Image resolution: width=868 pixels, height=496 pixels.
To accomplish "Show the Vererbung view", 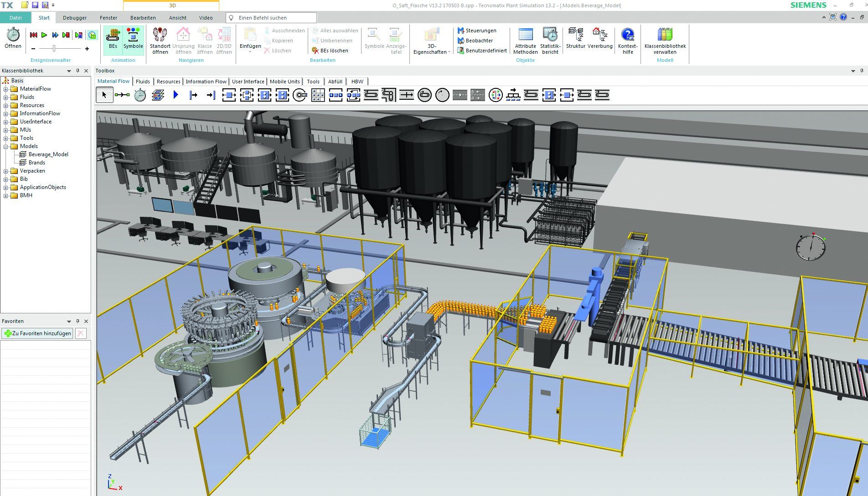I will [600, 38].
